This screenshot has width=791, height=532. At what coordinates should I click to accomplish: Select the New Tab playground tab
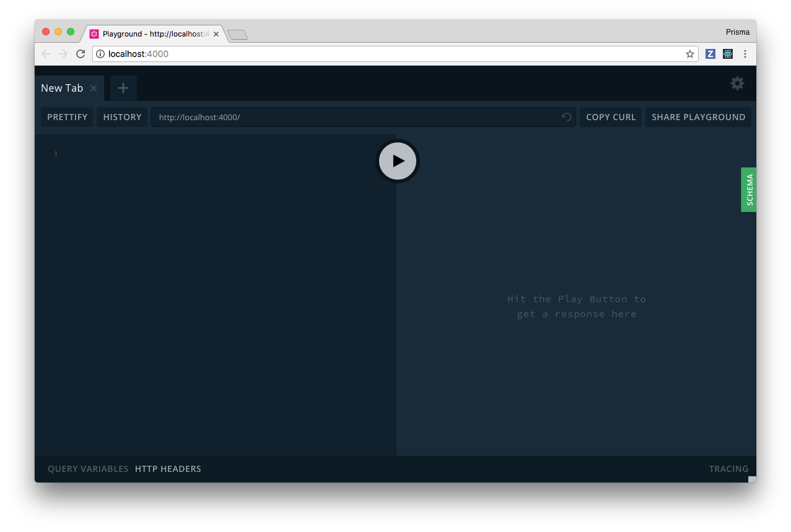[62, 88]
